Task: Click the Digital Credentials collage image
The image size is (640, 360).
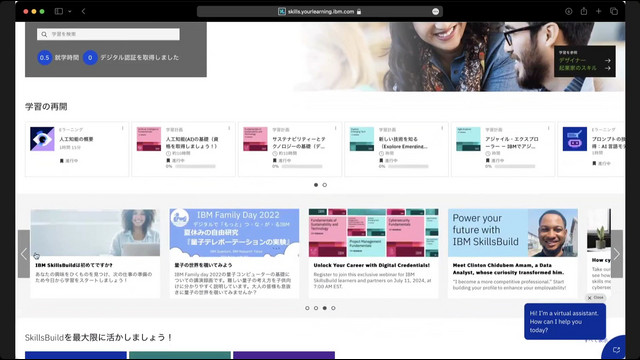Action: (x=373, y=233)
